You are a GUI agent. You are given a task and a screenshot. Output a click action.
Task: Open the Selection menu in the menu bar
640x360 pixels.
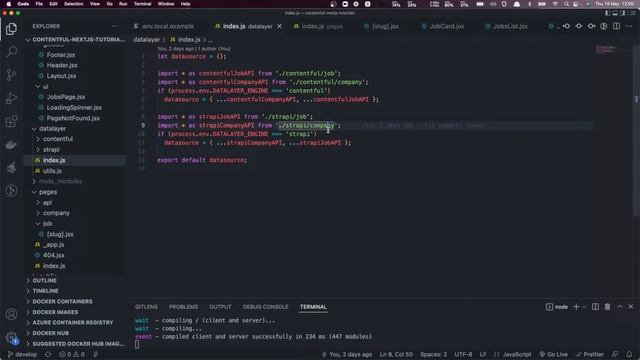tap(73, 4)
